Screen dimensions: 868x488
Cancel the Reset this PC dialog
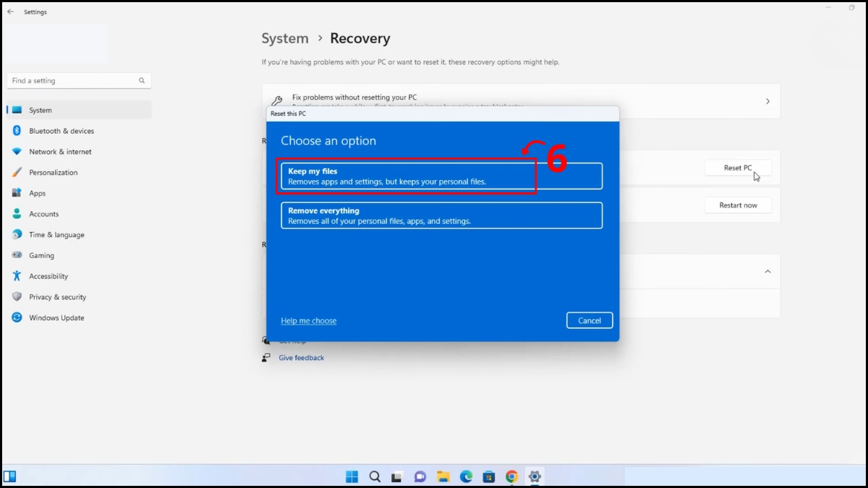pos(590,320)
